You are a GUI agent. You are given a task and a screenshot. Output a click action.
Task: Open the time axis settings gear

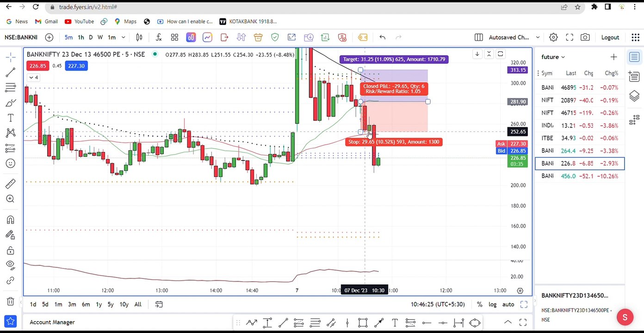coord(520,291)
